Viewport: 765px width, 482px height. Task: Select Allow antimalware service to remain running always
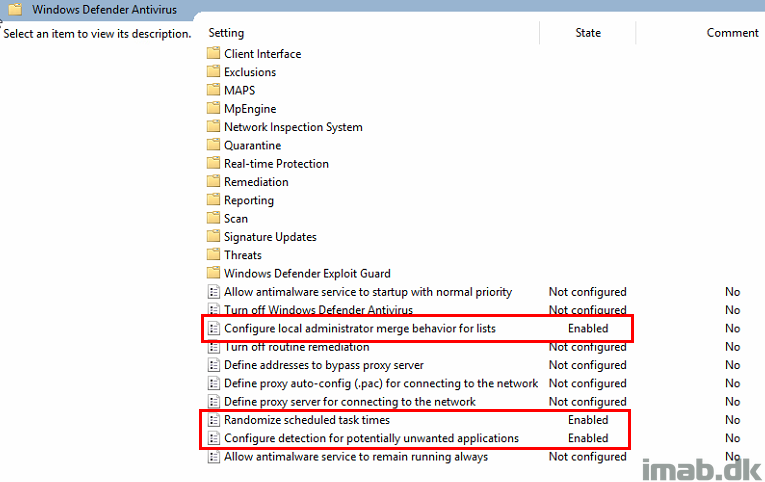coord(356,457)
